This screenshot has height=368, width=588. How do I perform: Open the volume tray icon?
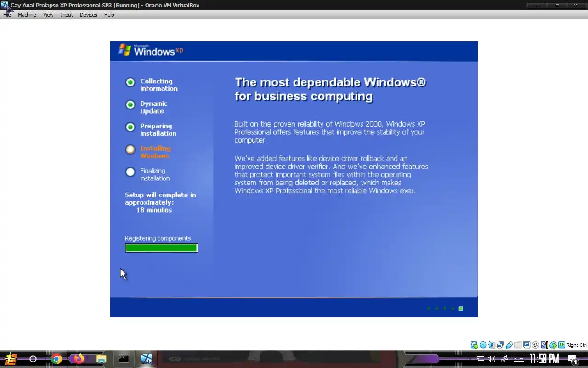point(492,359)
